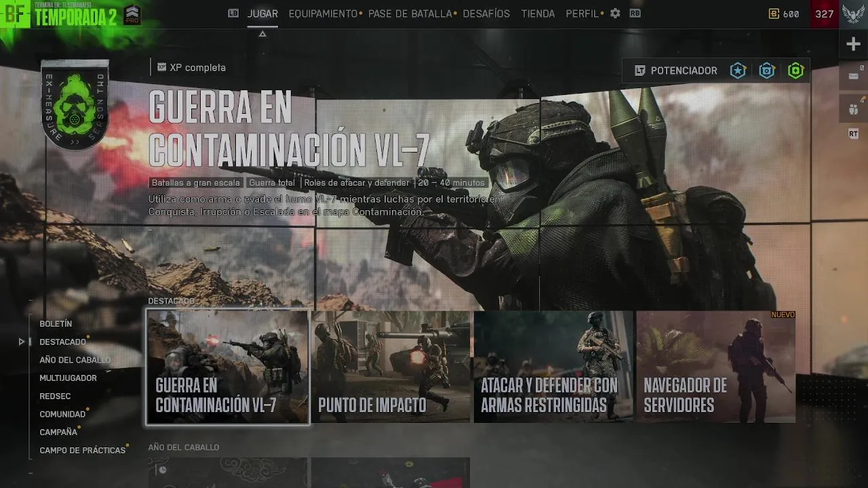The width and height of the screenshot is (868, 488).
Task: Click the plus add party icon
Action: (853, 44)
